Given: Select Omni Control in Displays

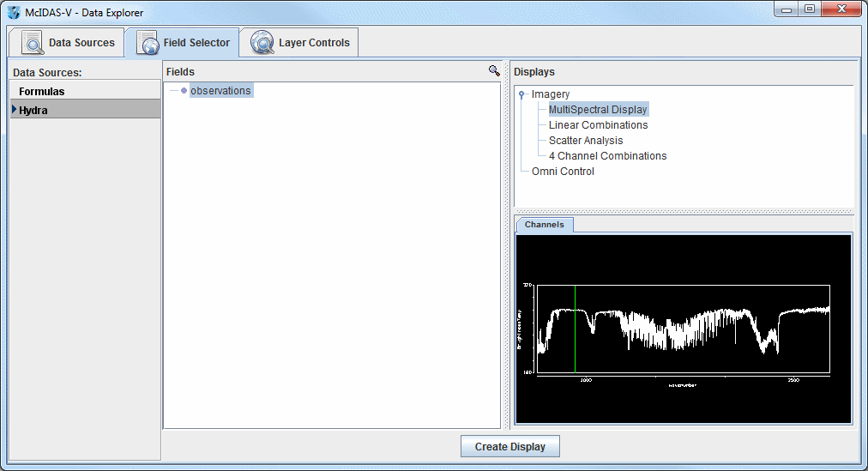Looking at the screenshot, I should tap(563, 172).
